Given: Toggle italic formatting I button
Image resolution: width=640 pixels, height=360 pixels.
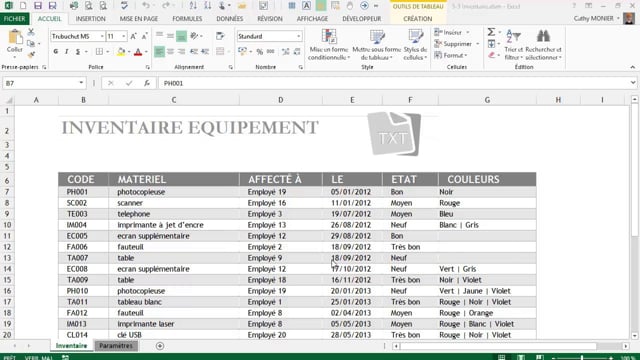Looking at the screenshot, I should (x=66, y=52).
